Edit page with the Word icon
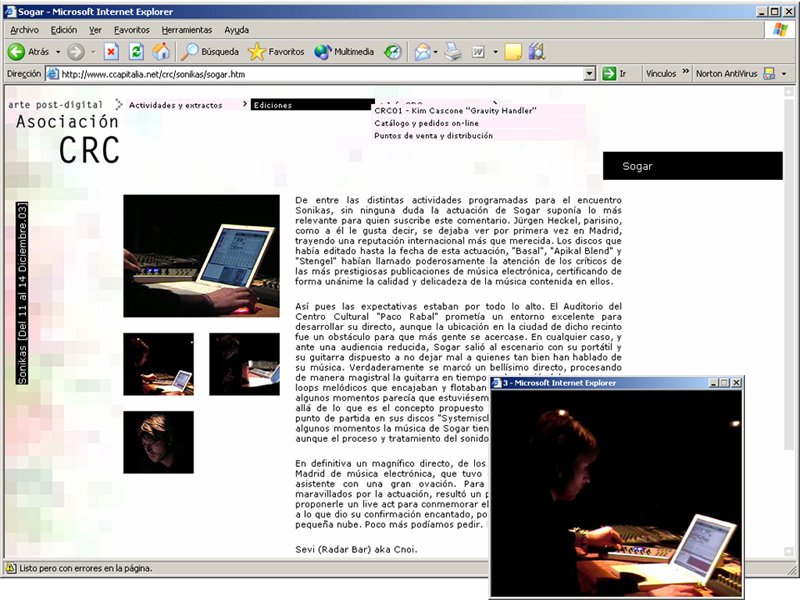Screen dimensions: 800x600 479,52
